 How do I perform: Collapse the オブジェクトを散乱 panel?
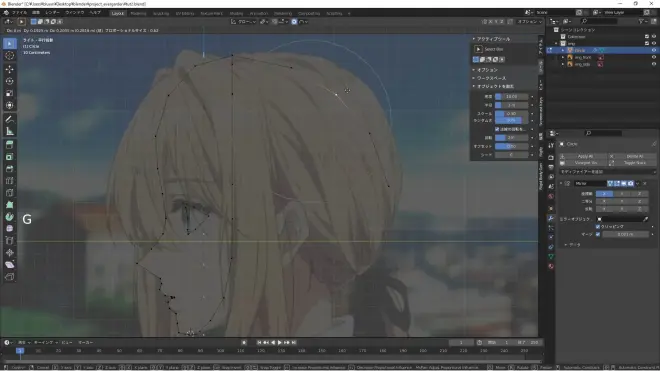pos(493,86)
